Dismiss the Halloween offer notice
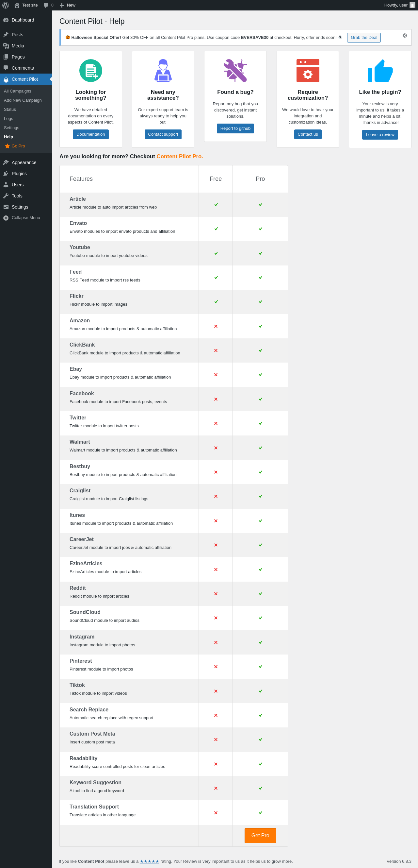 405,35
